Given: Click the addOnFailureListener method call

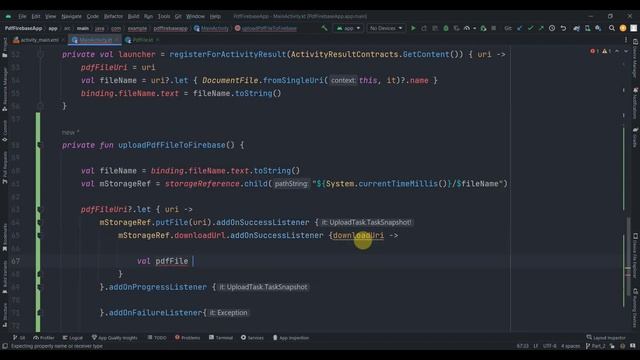Looking at the screenshot, I should (x=156, y=313).
